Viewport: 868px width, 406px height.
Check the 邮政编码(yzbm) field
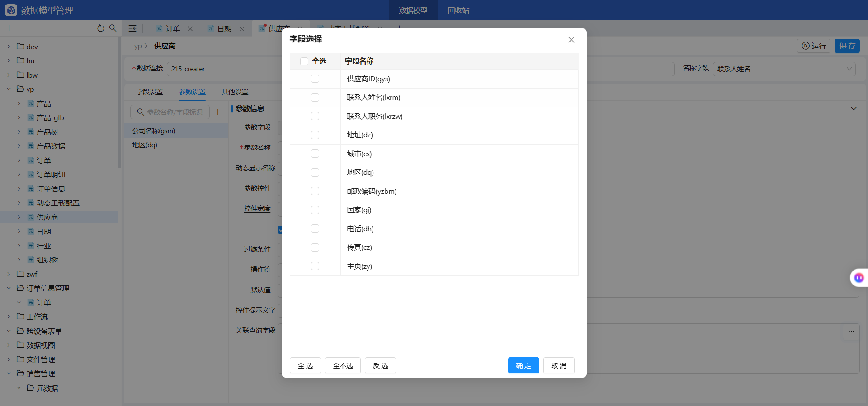315,191
